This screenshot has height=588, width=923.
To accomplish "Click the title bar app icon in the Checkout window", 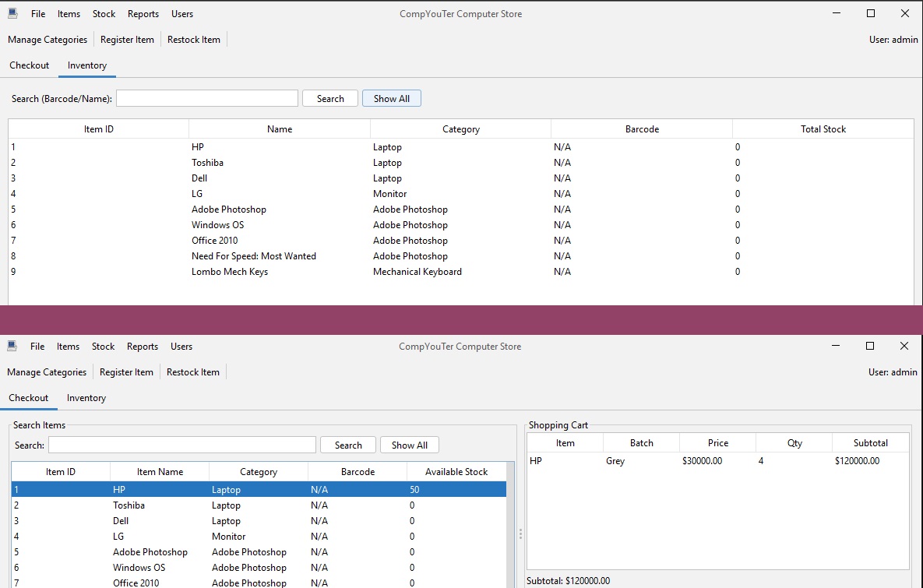I will click(x=12, y=347).
